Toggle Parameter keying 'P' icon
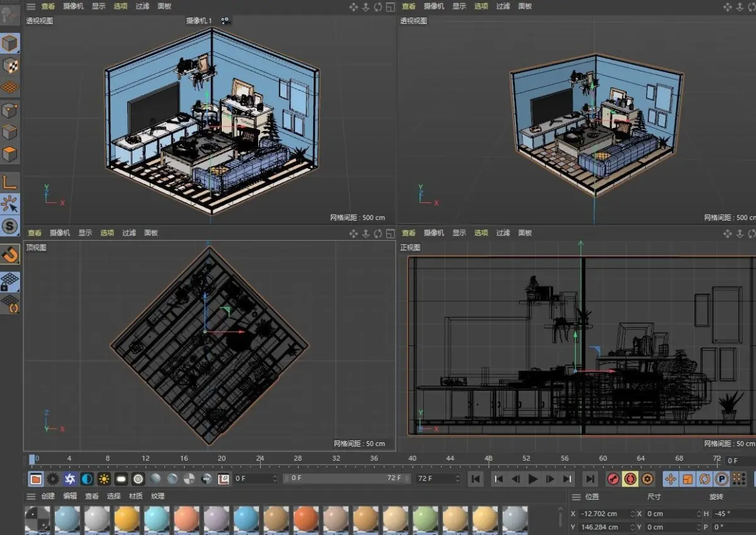 pyautogui.click(x=721, y=479)
